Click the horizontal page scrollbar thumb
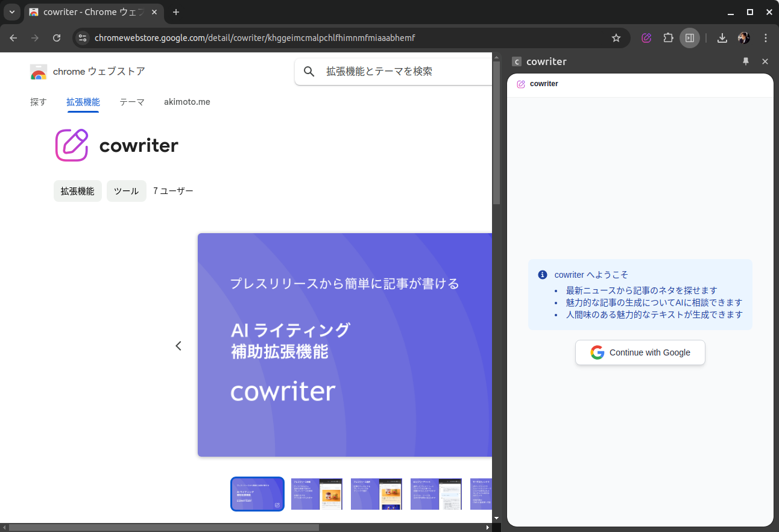The width and height of the screenshot is (779, 532). (x=164, y=527)
